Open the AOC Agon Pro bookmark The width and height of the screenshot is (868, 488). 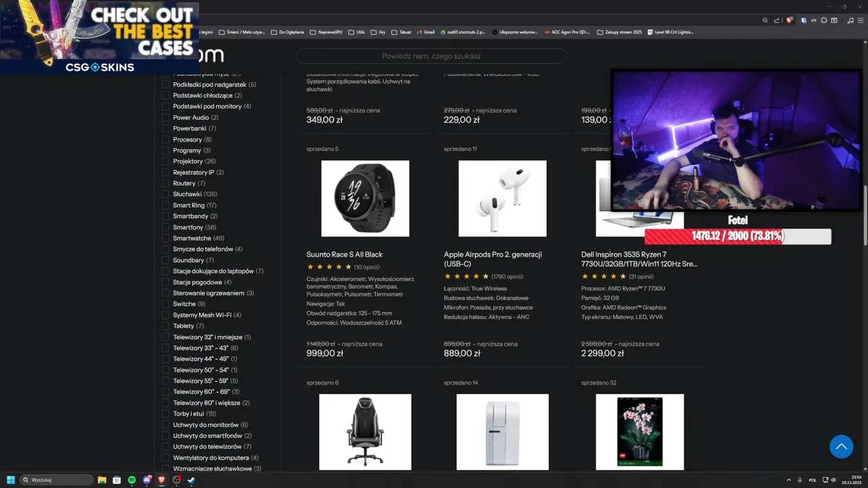(x=566, y=32)
